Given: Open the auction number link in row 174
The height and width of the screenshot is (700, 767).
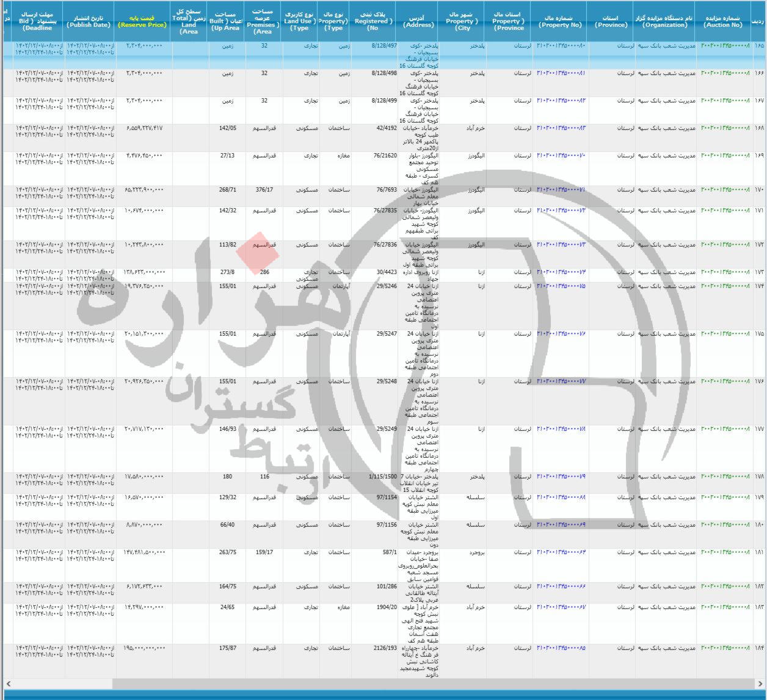Looking at the screenshot, I should click(725, 286).
